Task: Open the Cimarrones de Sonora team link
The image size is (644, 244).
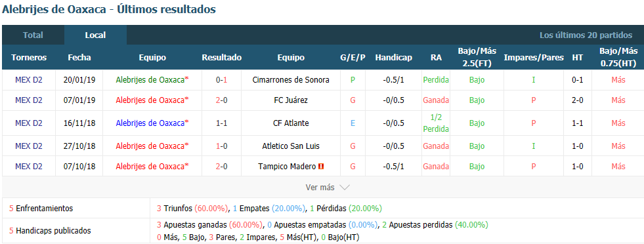Action: click(x=291, y=80)
